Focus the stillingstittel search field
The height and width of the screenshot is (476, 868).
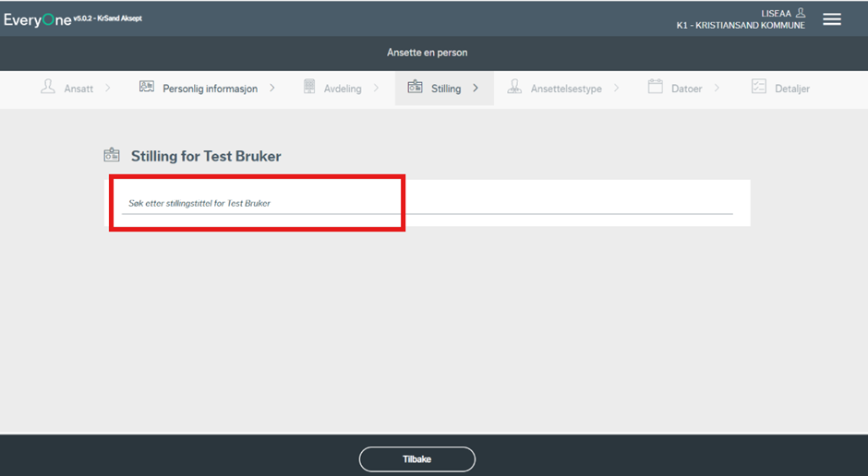click(x=427, y=203)
